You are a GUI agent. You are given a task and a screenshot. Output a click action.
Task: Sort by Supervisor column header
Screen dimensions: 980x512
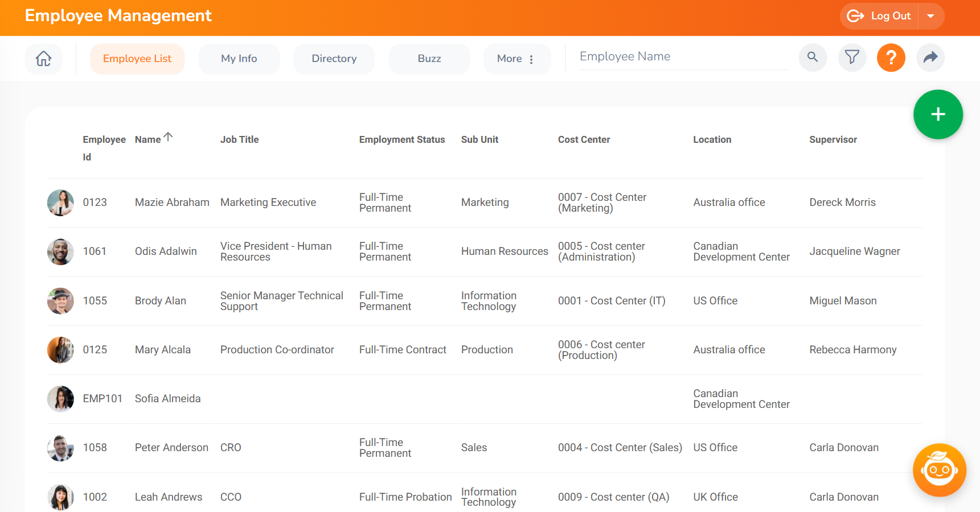833,139
